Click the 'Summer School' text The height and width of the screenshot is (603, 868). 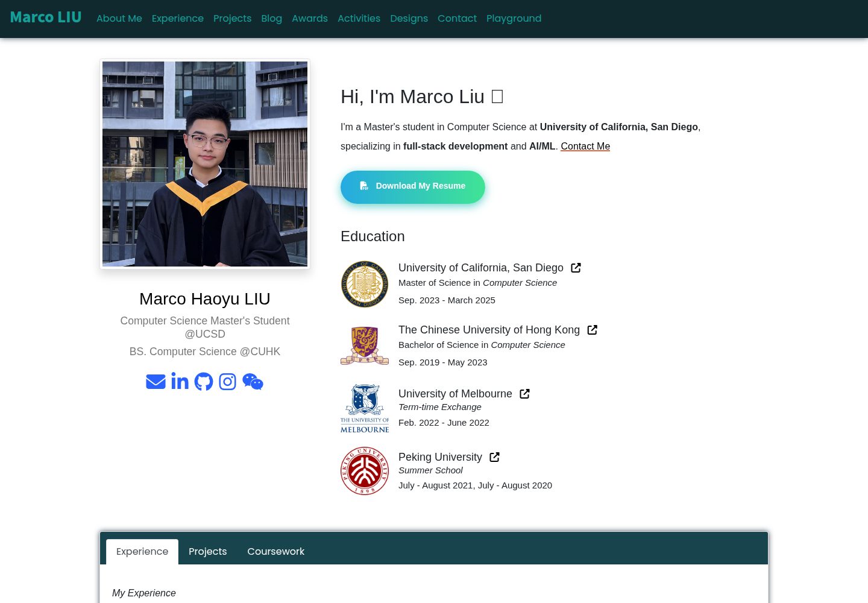(x=430, y=470)
